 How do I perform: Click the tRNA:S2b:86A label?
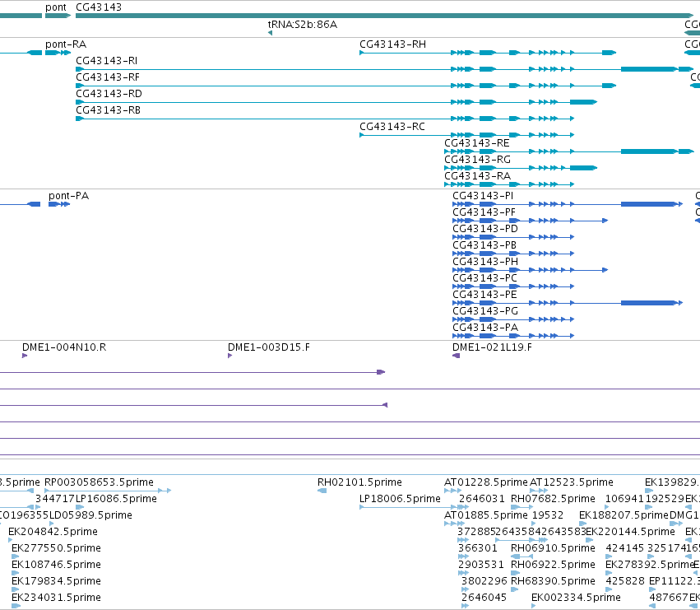tap(302, 25)
